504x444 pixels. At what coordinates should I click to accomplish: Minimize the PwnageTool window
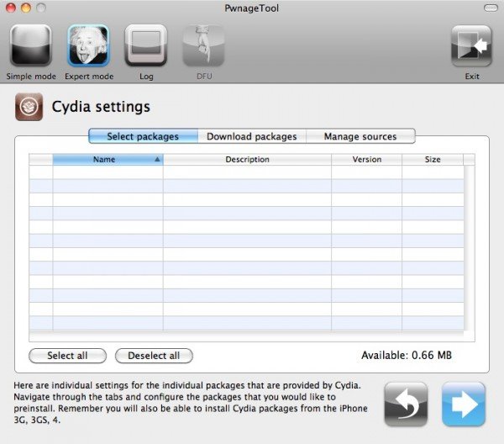[26, 8]
